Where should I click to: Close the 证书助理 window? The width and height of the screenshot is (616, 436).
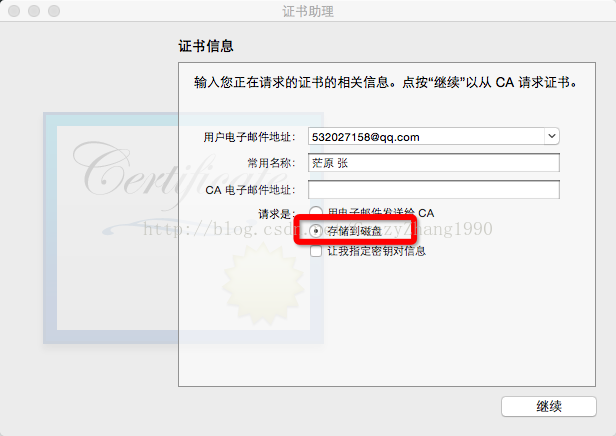14,11
